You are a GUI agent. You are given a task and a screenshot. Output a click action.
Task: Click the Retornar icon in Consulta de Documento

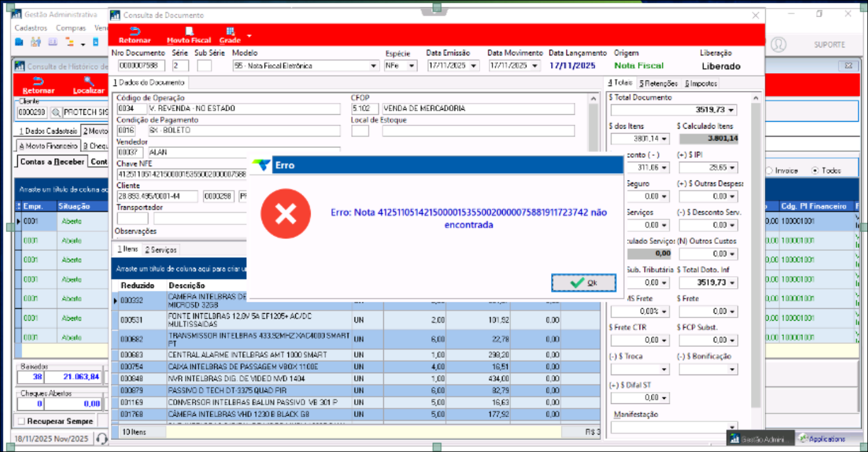pos(135,32)
